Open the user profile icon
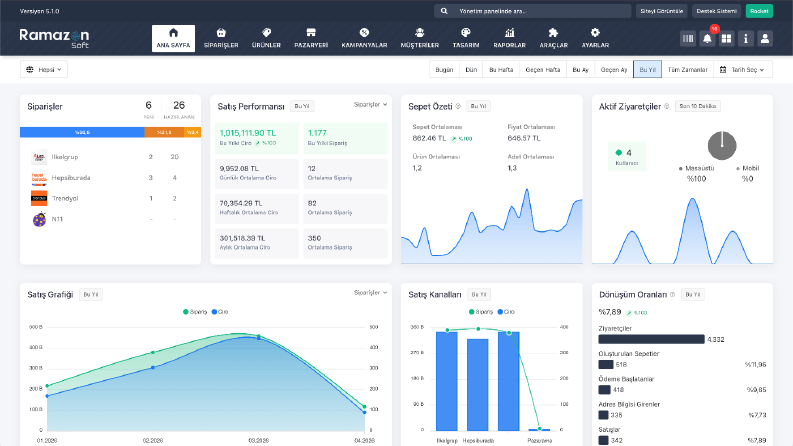The height and width of the screenshot is (446, 793). [x=765, y=38]
